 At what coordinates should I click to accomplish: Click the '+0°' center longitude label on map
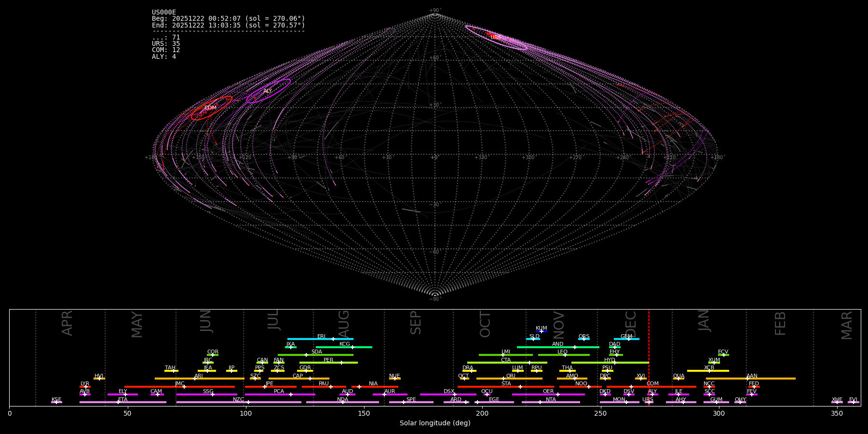pyautogui.click(x=434, y=157)
